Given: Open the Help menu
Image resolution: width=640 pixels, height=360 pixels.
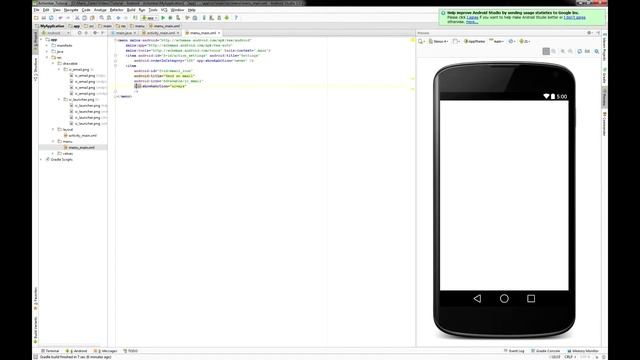Looking at the screenshot, I should point(191,10).
